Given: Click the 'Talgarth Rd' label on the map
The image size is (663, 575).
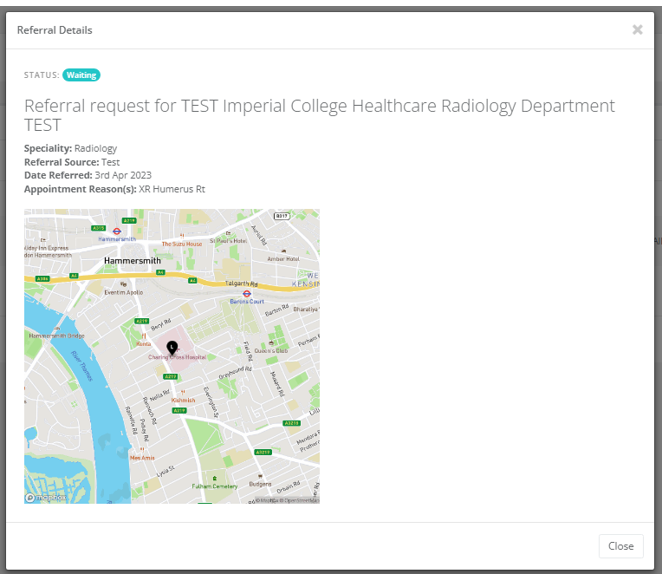Looking at the screenshot, I should click(x=241, y=283).
